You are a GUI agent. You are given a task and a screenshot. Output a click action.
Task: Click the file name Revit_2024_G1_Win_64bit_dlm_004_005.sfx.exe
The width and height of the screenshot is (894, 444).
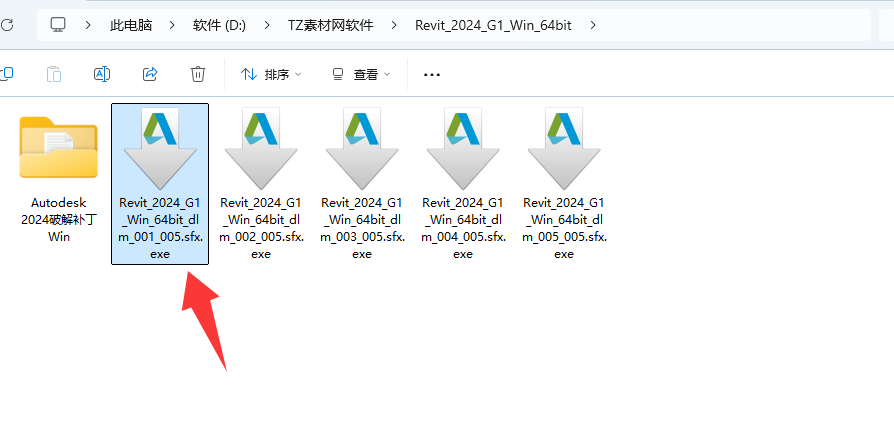click(x=463, y=228)
